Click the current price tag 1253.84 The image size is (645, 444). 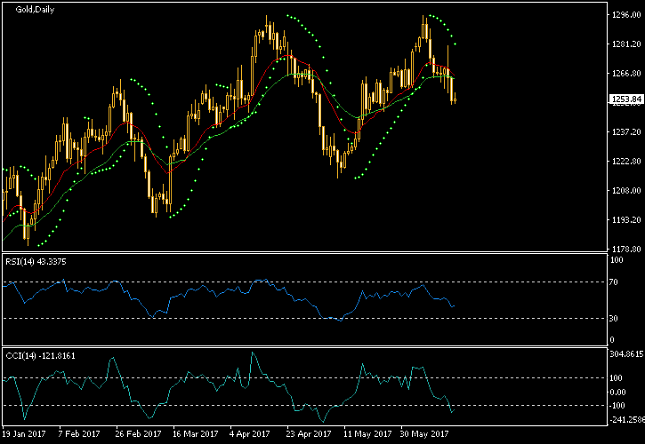click(626, 99)
